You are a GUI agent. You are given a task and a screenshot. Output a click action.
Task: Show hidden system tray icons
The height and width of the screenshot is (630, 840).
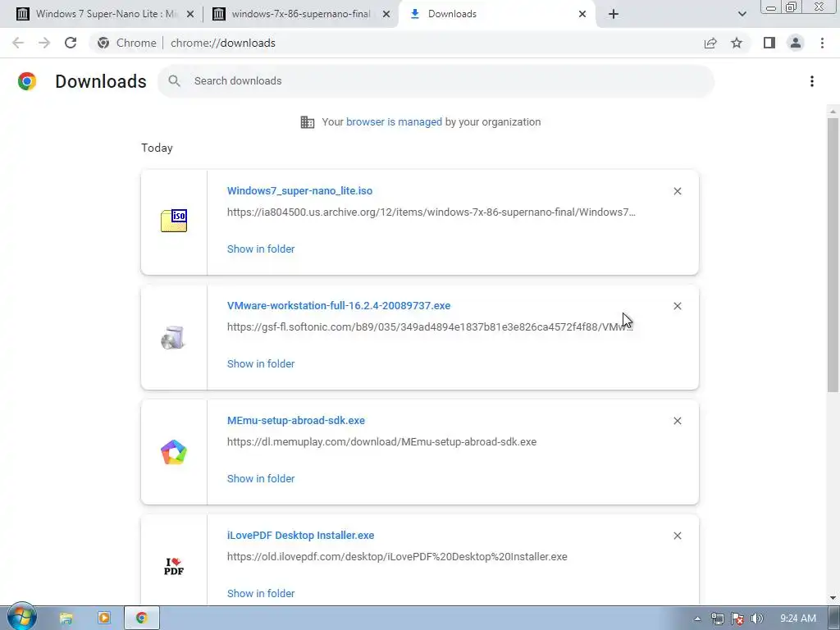pos(697,619)
